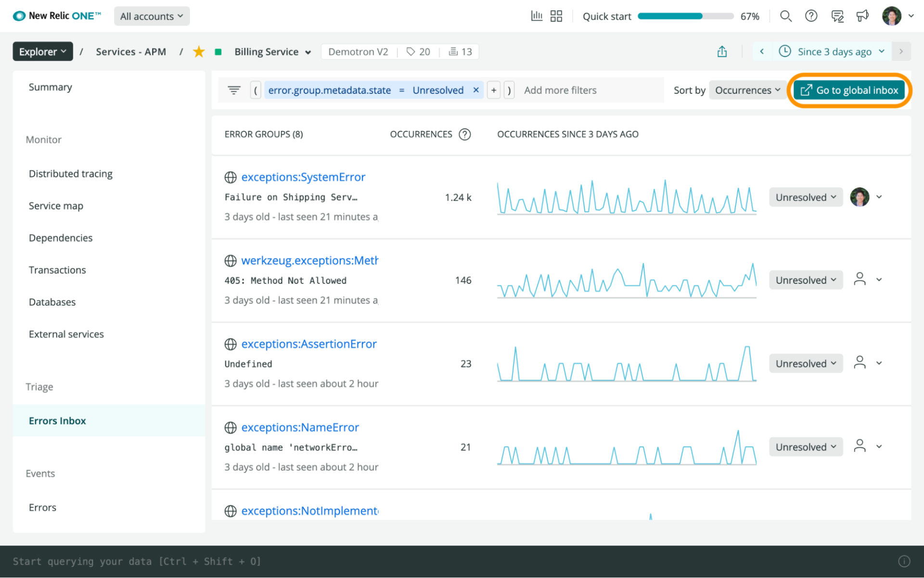Click the Quick start progress bar
Image resolution: width=924 pixels, height=578 pixels.
pos(685,16)
